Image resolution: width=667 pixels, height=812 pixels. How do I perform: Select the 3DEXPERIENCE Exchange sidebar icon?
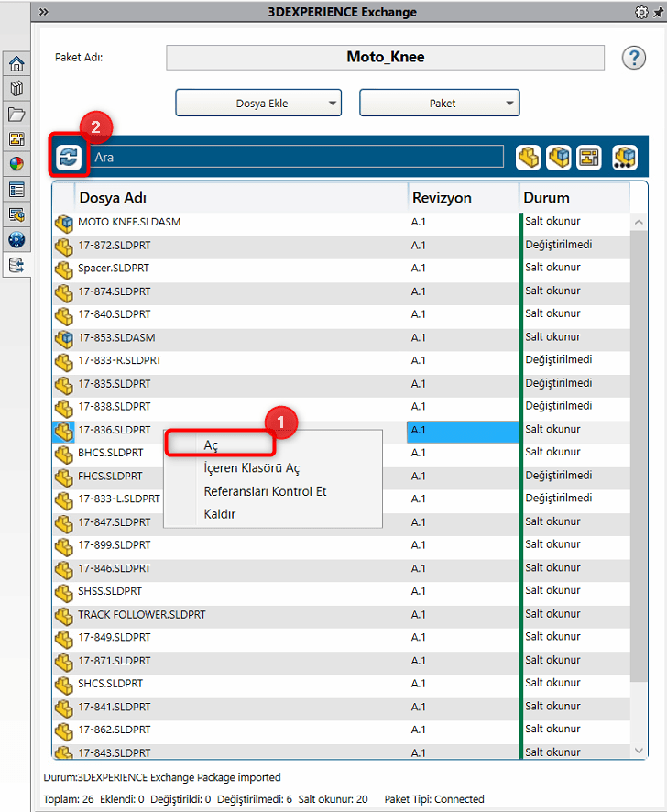(16, 265)
